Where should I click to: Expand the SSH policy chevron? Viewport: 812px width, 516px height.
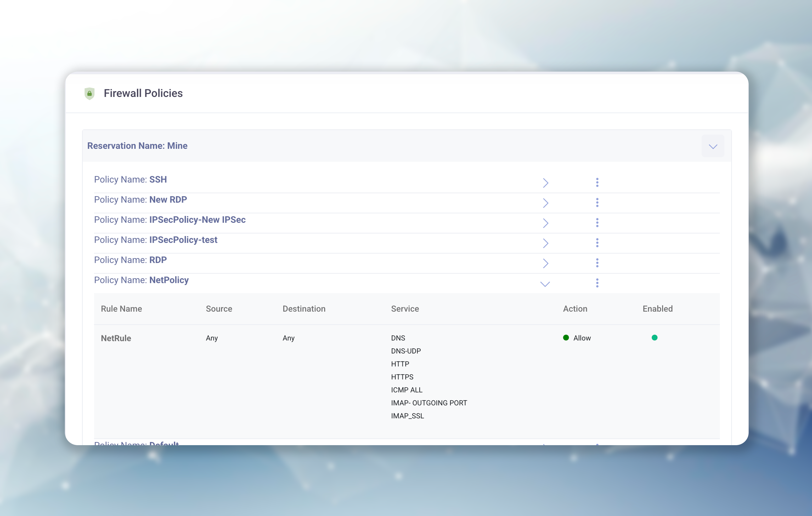click(x=545, y=183)
